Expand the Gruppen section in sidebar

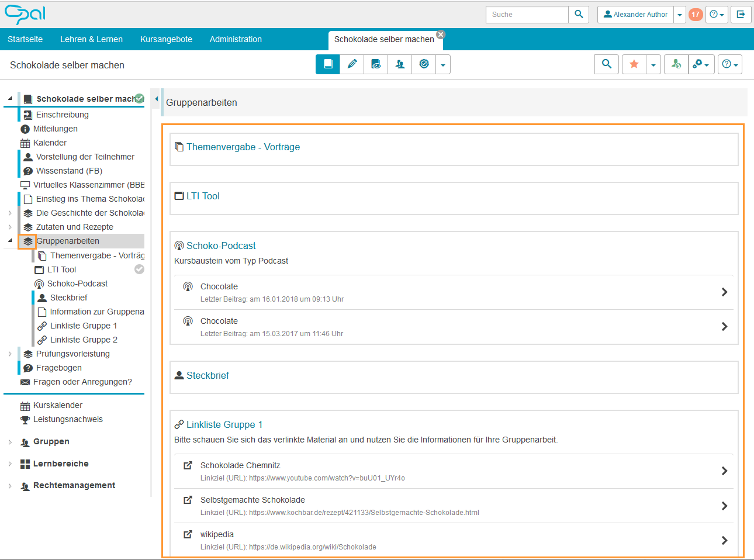(10, 442)
